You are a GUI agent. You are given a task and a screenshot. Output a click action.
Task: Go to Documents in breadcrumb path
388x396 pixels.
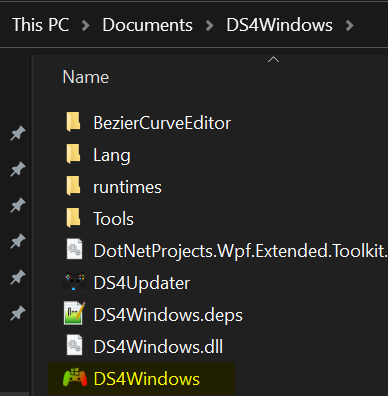point(147,25)
